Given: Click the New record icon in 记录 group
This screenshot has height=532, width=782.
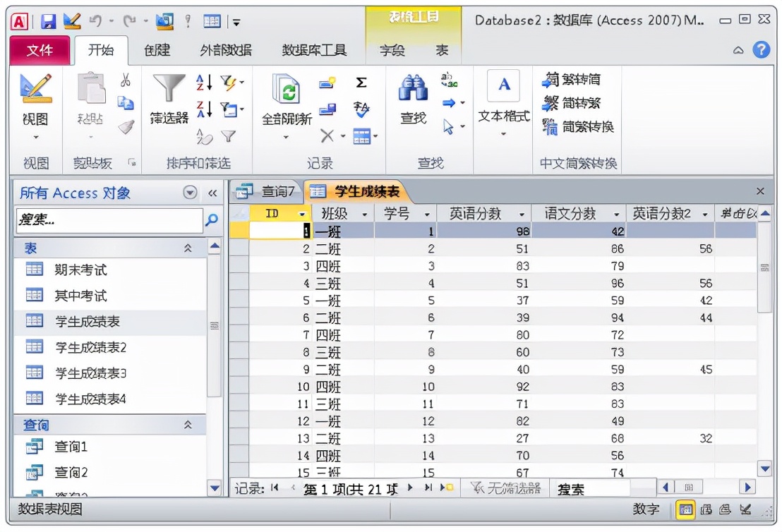Looking at the screenshot, I should point(327,83).
